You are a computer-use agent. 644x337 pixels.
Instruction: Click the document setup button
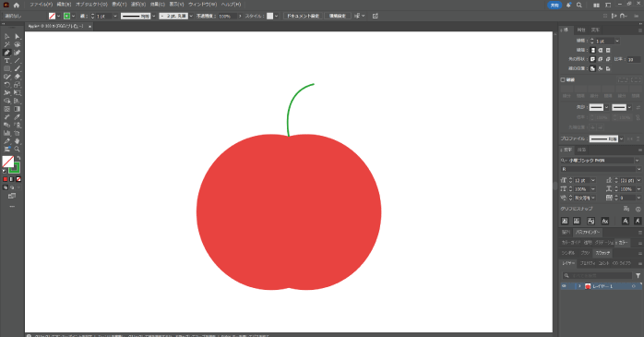point(303,16)
